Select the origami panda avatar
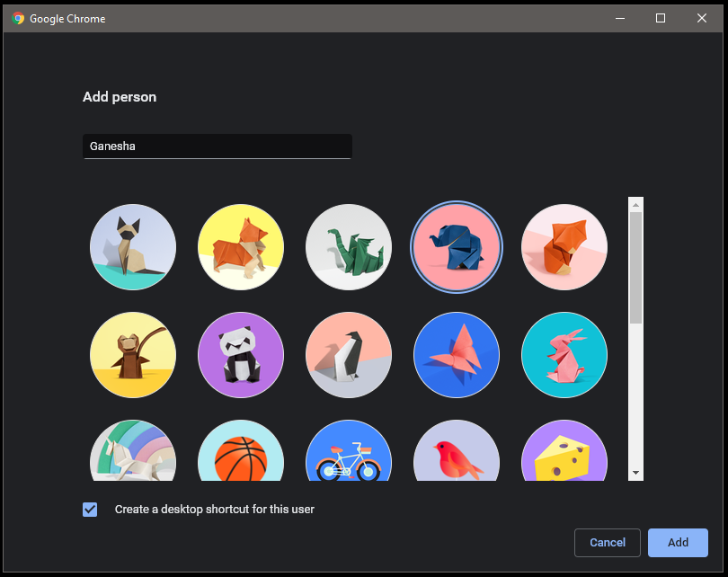Image resolution: width=728 pixels, height=577 pixels. [241, 355]
